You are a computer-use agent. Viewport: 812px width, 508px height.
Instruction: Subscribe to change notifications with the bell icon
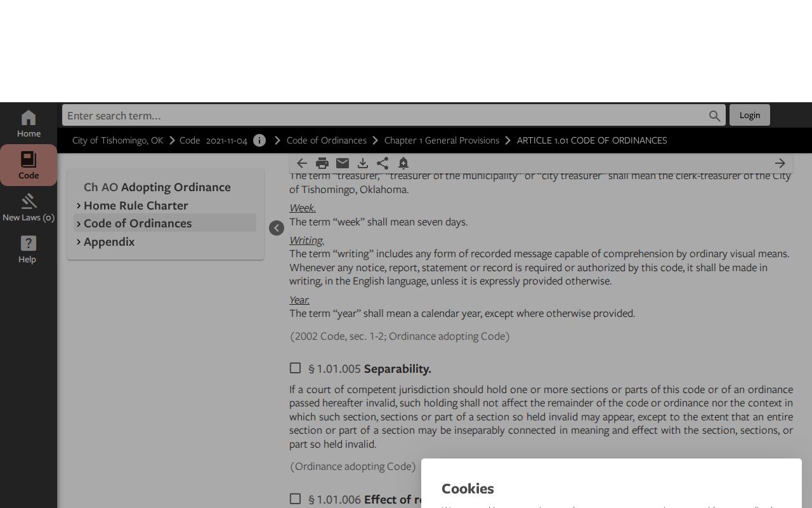coord(403,163)
